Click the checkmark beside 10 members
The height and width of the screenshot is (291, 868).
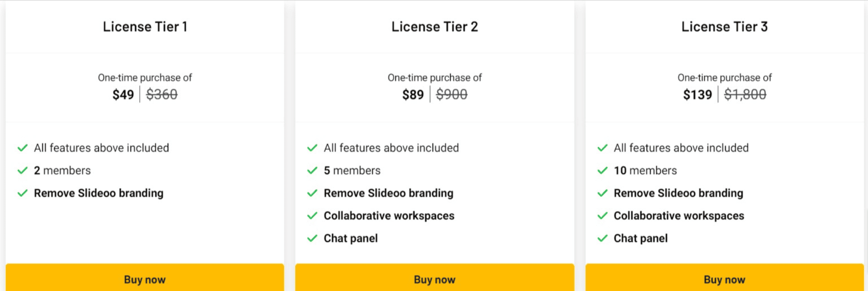(x=602, y=171)
